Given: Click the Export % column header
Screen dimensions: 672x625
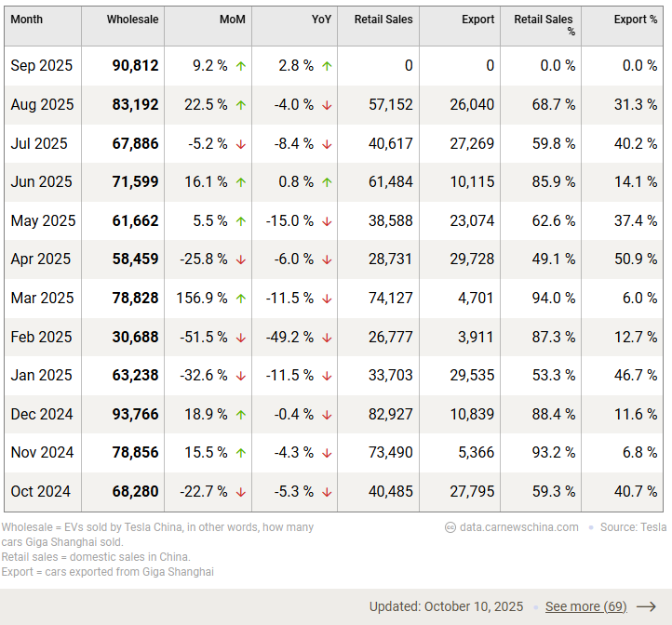Looking at the screenshot, I should (635, 20).
